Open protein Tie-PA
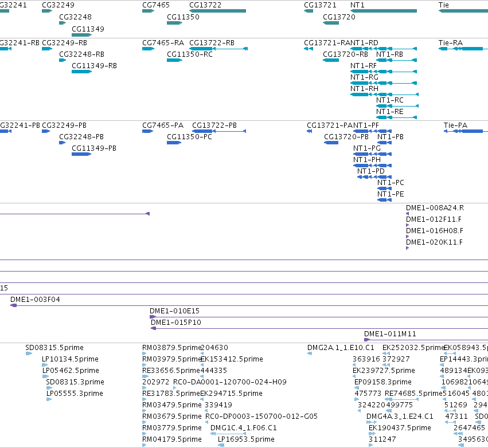This screenshot has width=488, height=448. click(x=455, y=125)
